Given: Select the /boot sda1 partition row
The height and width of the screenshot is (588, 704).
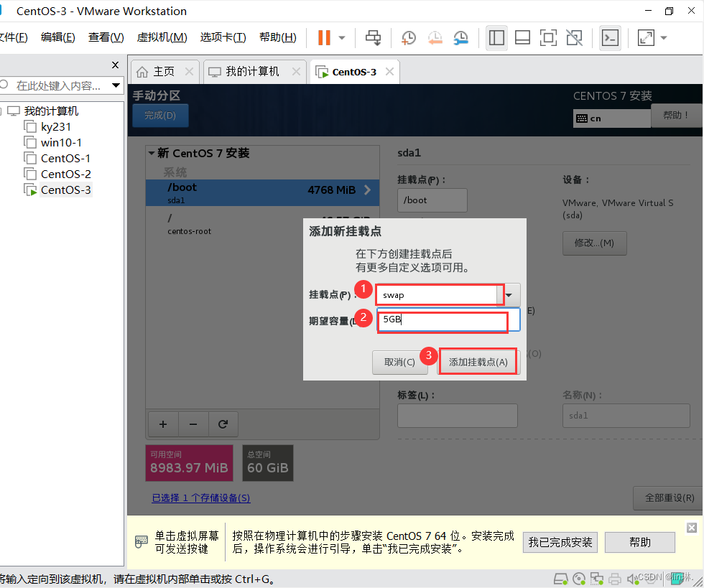Looking at the screenshot, I should [263, 193].
